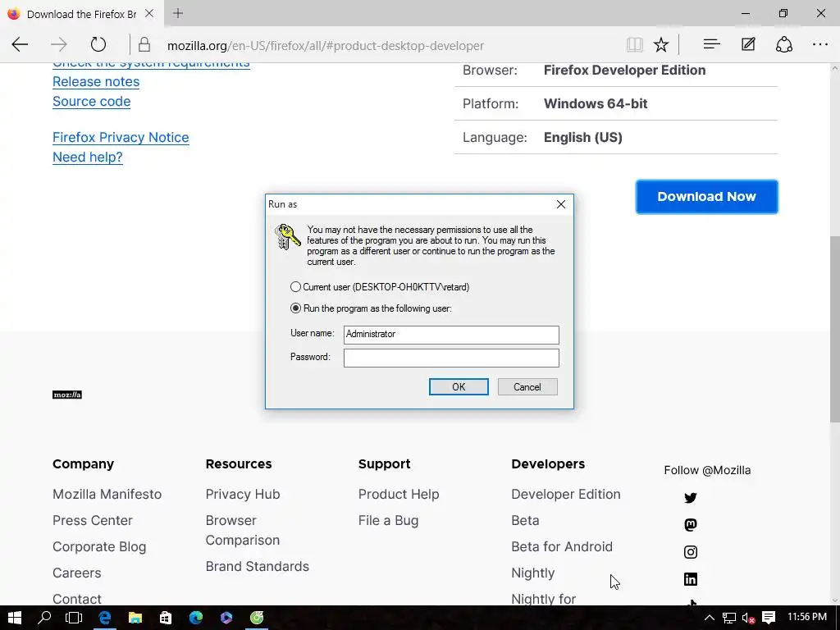Open the Hub lines icon

point(711,44)
